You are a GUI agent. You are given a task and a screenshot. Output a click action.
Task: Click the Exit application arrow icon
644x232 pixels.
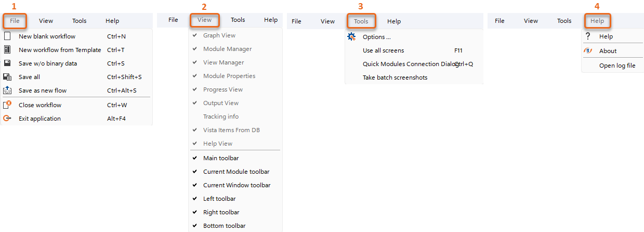[x=7, y=118]
